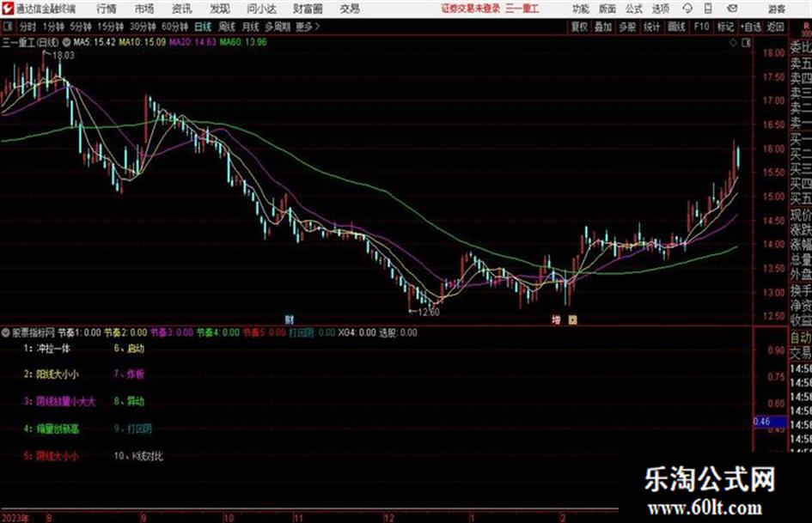The image size is (812, 523).
Task: Click the 多股 toolbar button
Action: pos(627,27)
